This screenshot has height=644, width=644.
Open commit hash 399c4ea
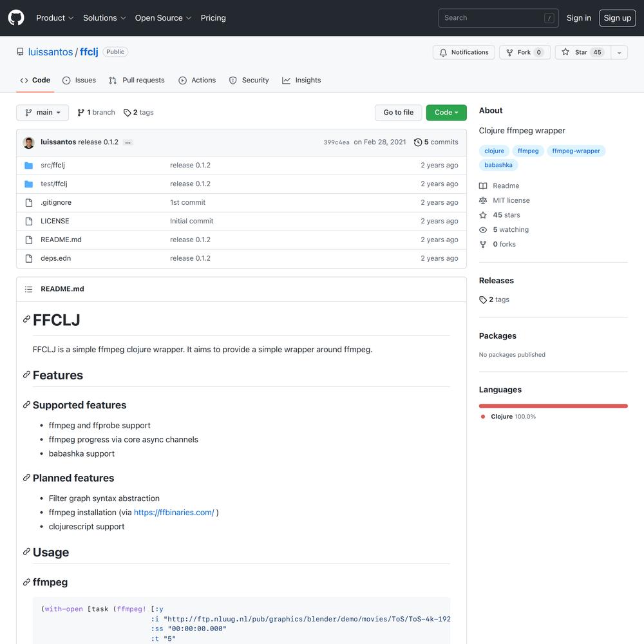pos(336,142)
